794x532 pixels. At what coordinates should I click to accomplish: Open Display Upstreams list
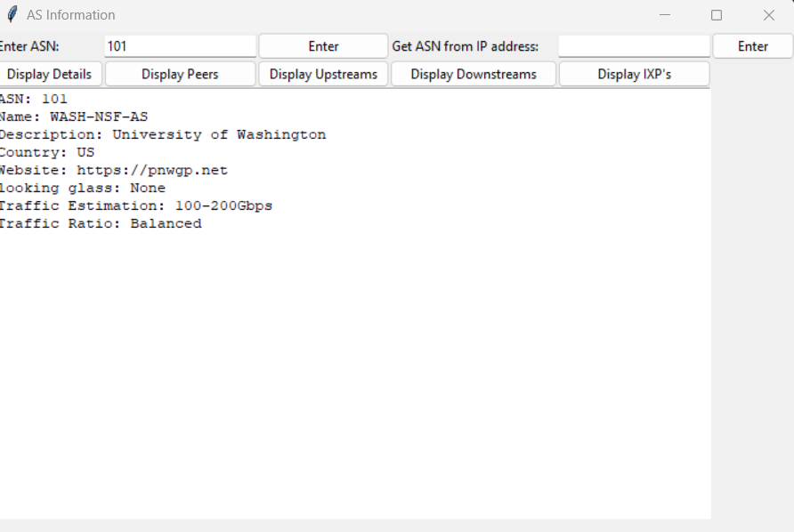click(x=323, y=74)
